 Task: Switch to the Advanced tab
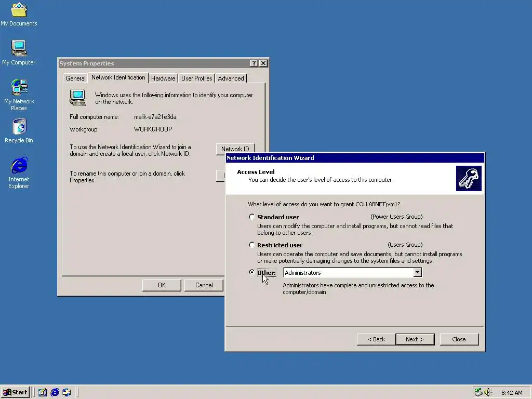pos(231,78)
